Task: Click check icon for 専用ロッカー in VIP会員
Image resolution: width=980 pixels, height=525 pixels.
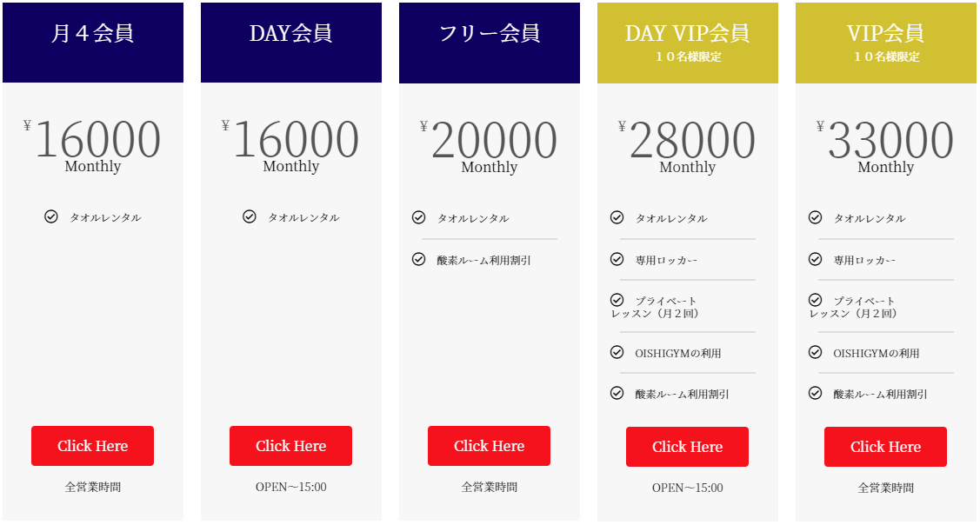Action: point(815,259)
